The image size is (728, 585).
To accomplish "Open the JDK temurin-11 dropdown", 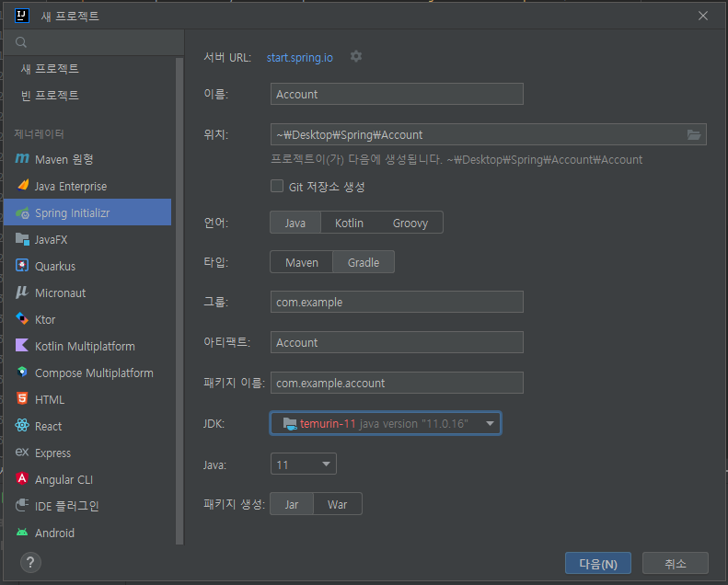I will pyautogui.click(x=386, y=423).
